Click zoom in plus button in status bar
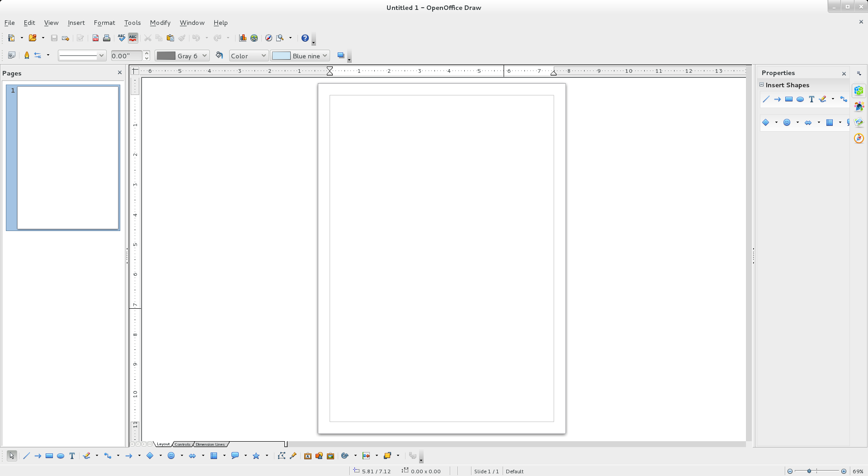 pyautogui.click(x=844, y=471)
